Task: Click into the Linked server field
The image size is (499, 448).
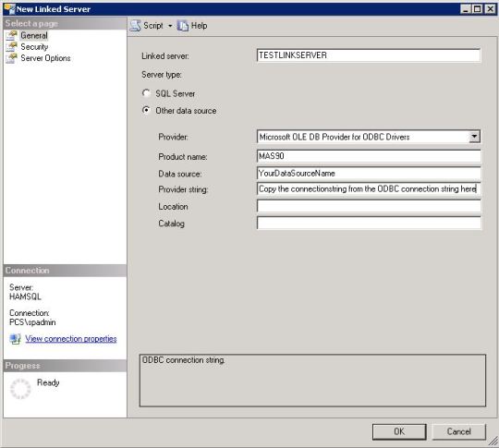Action: [x=369, y=55]
